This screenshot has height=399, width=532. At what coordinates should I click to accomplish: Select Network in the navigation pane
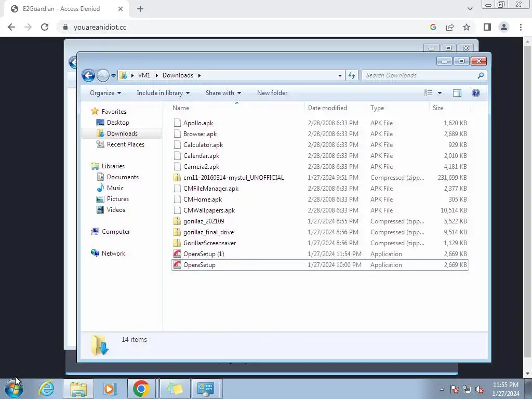[113, 254]
